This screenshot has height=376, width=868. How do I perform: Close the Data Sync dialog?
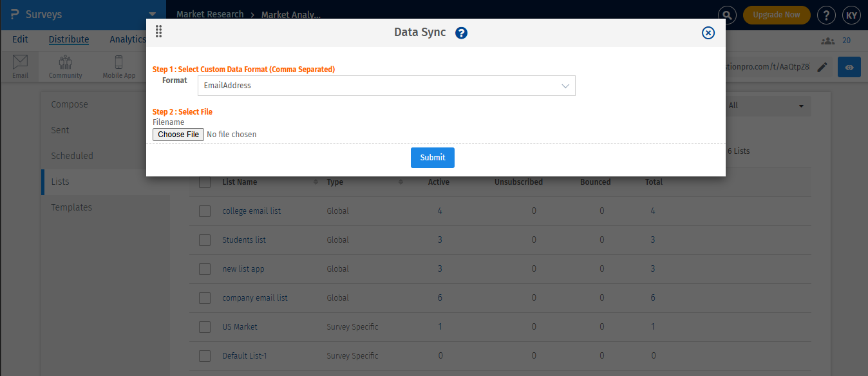tap(708, 33)
